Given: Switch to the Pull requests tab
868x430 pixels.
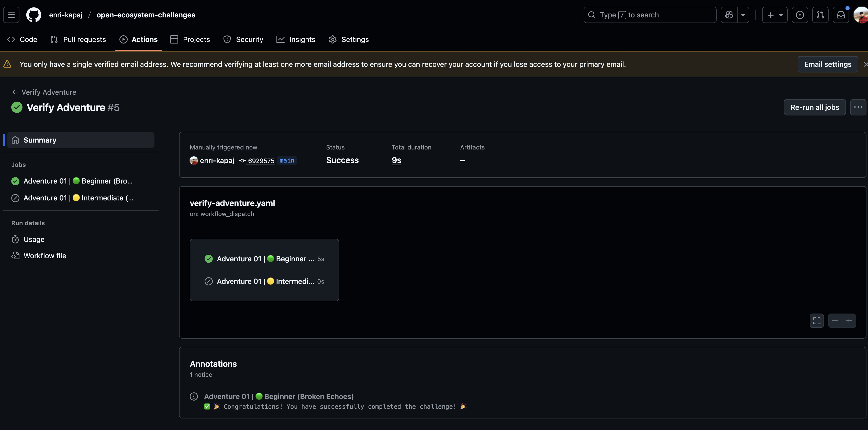Looking at the screenshot, I should (x=78, y=39).
